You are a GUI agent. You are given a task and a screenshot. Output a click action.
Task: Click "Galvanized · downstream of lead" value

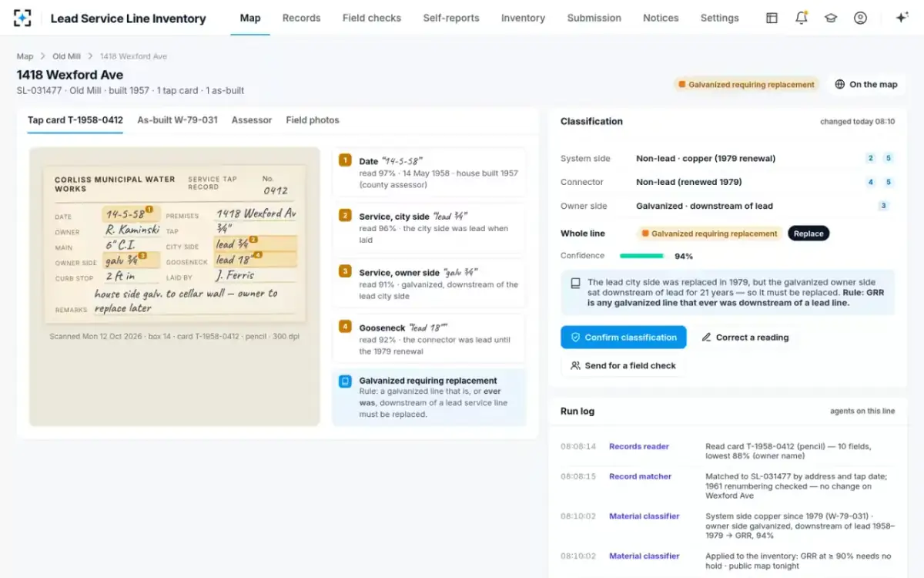click(x=705, y=206)
